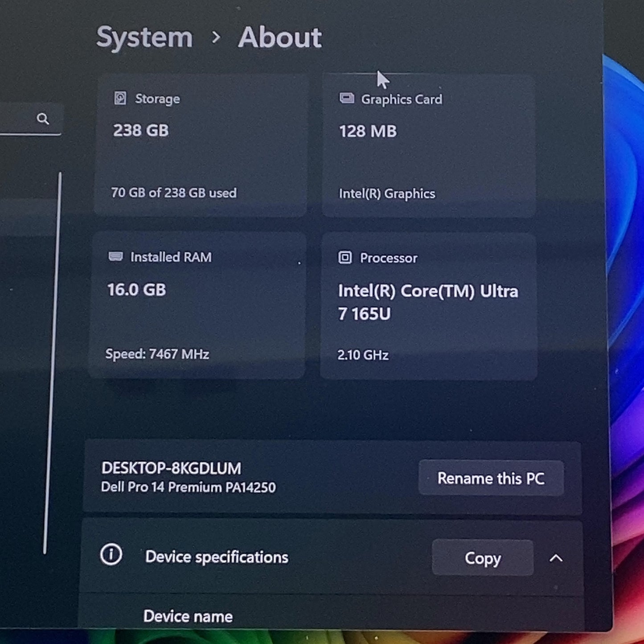Click the Graphics Card label
644x644 pixels.
click(x=402, y=99)
